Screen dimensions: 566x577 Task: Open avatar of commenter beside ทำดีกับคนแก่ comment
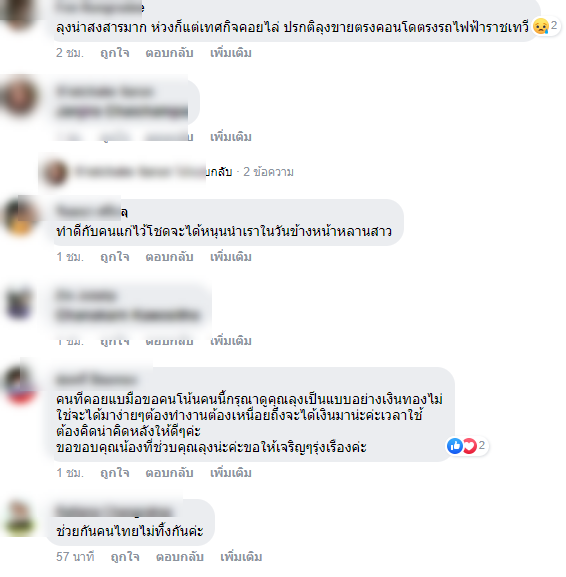pyautogui.click(x=20, y=217)
